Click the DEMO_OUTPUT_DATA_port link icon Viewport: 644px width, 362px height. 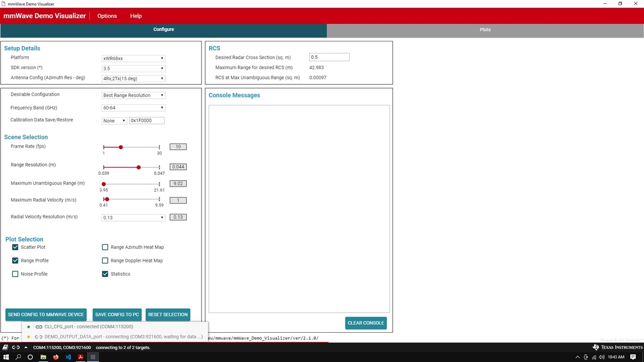(x=39, y=337)
